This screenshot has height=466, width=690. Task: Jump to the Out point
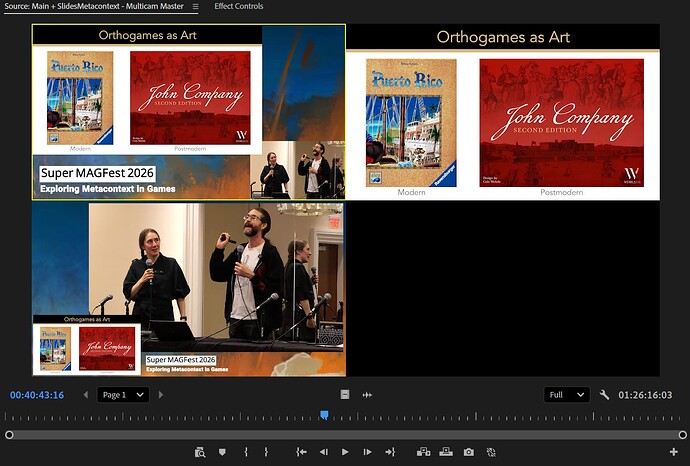tap(390, 452)
